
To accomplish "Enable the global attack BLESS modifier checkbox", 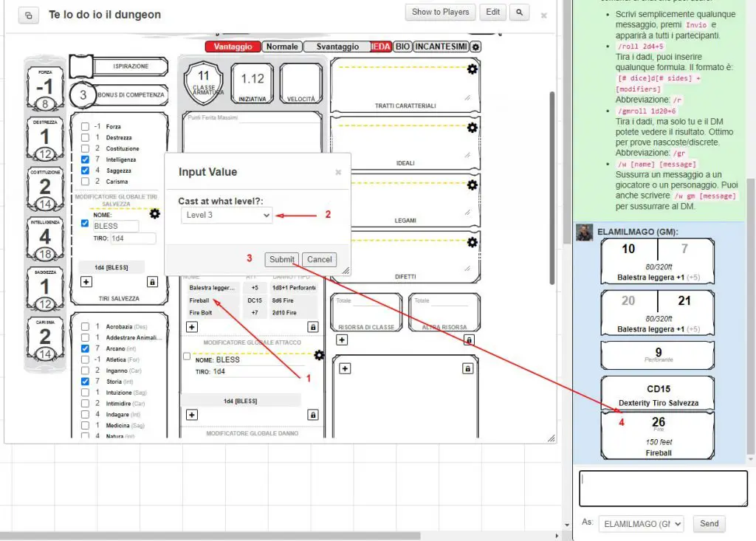I will click(x=187, y=356).
